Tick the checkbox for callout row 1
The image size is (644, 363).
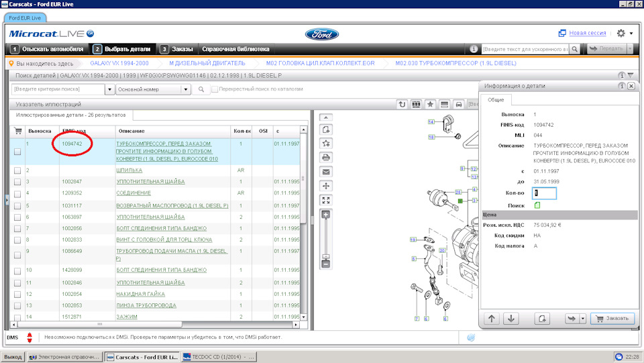pyautogui.click(x=17, y=152)
